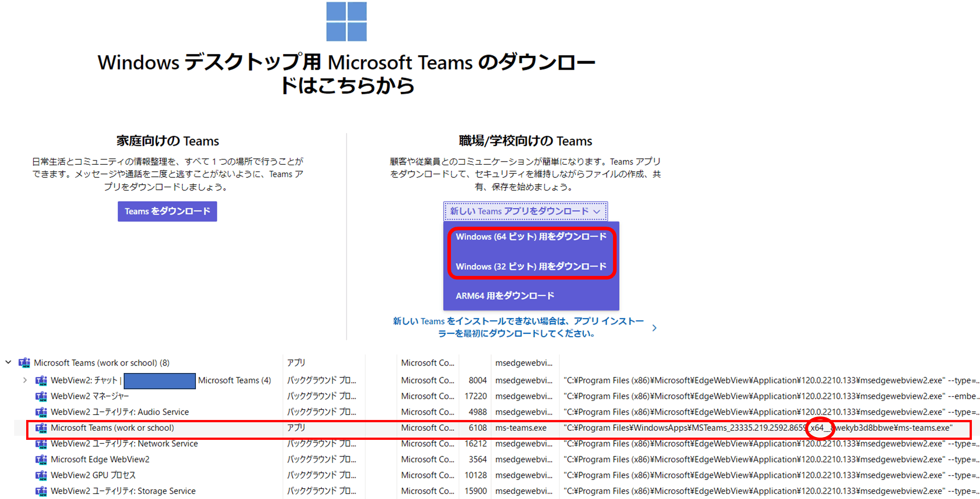Click the Windows logo above the download heading

[346, 22]
